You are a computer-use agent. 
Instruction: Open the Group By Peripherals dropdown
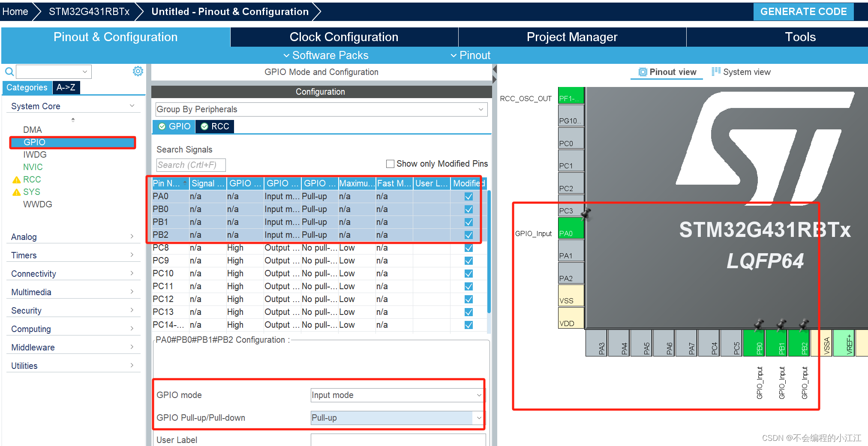pos(321,109)
